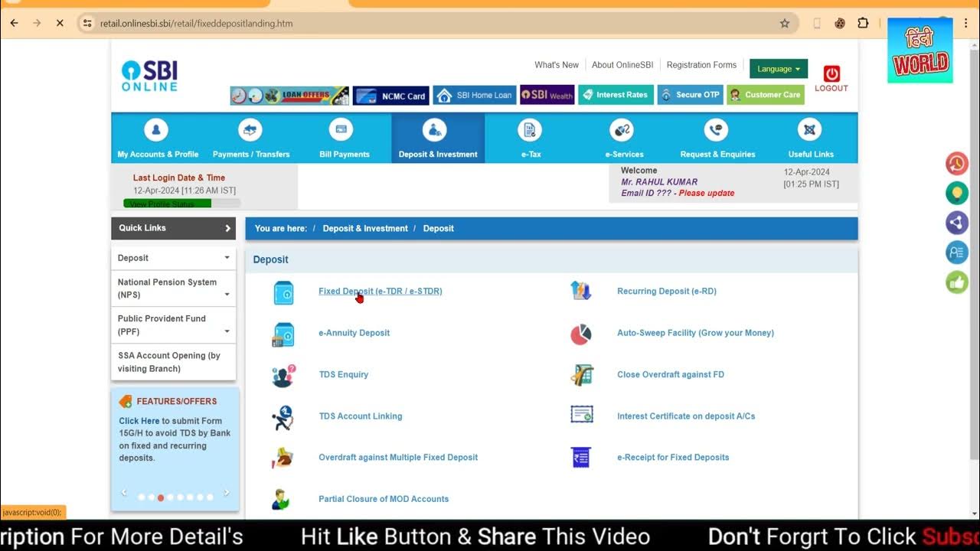Screen dimensions: 980x551
Task: Open browser extensions puzzle icon
Action: pos(863,23)
